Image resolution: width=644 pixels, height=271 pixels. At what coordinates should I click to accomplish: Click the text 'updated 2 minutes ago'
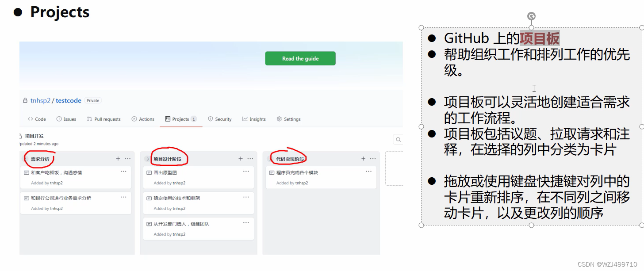coord(39,144)
